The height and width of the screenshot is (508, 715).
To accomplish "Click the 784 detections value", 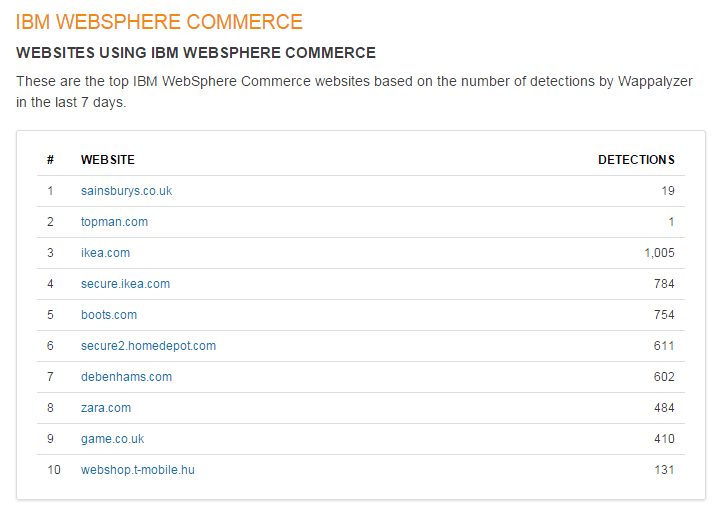I will pos(664,284).
